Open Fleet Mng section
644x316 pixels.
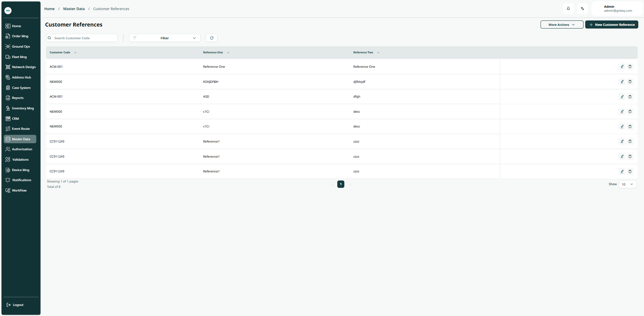pos(20,57)
